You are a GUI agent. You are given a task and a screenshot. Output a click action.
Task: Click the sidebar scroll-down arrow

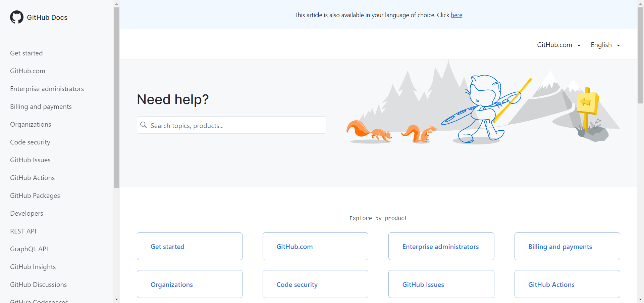point(116,299)
